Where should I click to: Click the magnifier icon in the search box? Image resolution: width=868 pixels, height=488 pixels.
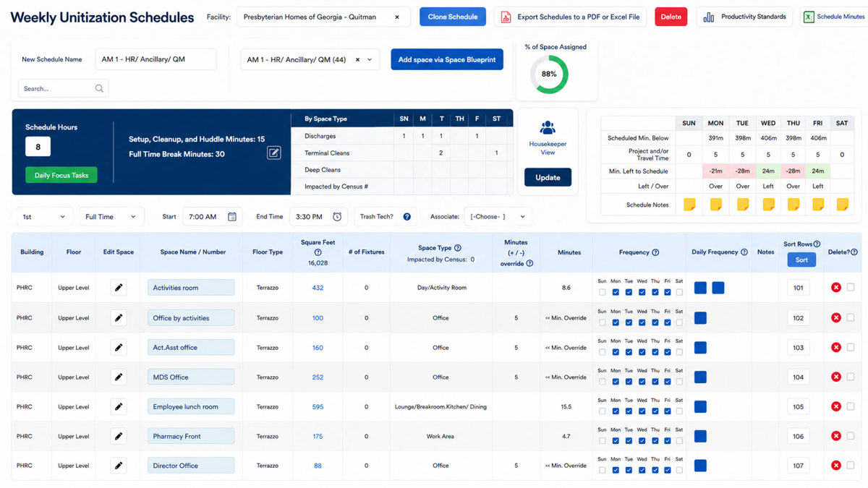point(99,88)
